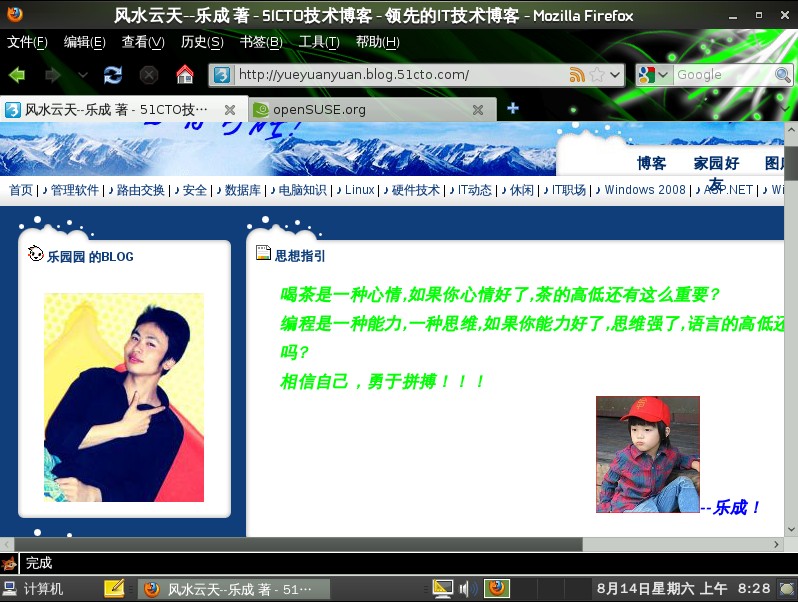
Task: Open the 文件(F) menu
Action: click(27, 42)
